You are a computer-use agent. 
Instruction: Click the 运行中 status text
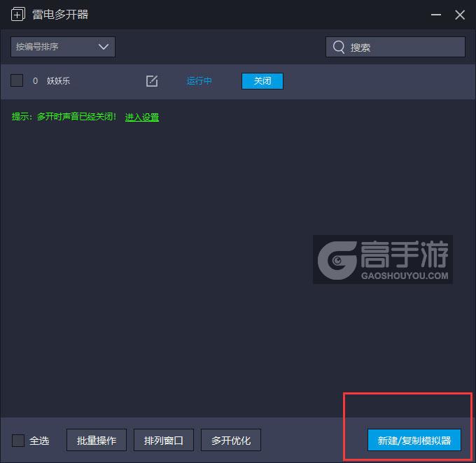(x=199, y=81)
